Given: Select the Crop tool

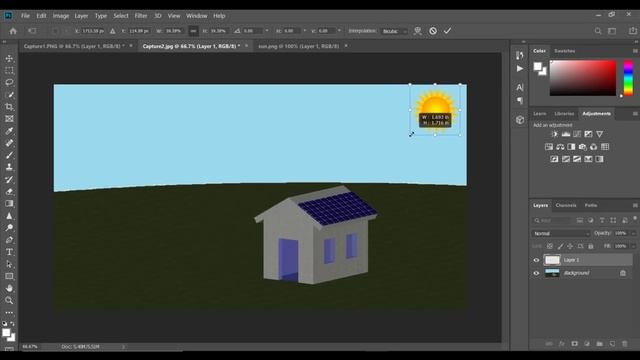Looking at the screenshot, I should coord(9,107).
